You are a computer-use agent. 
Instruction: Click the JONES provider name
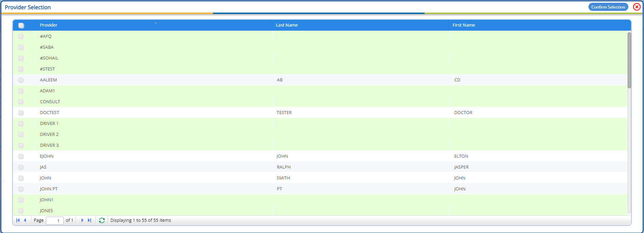pos(46,211)
